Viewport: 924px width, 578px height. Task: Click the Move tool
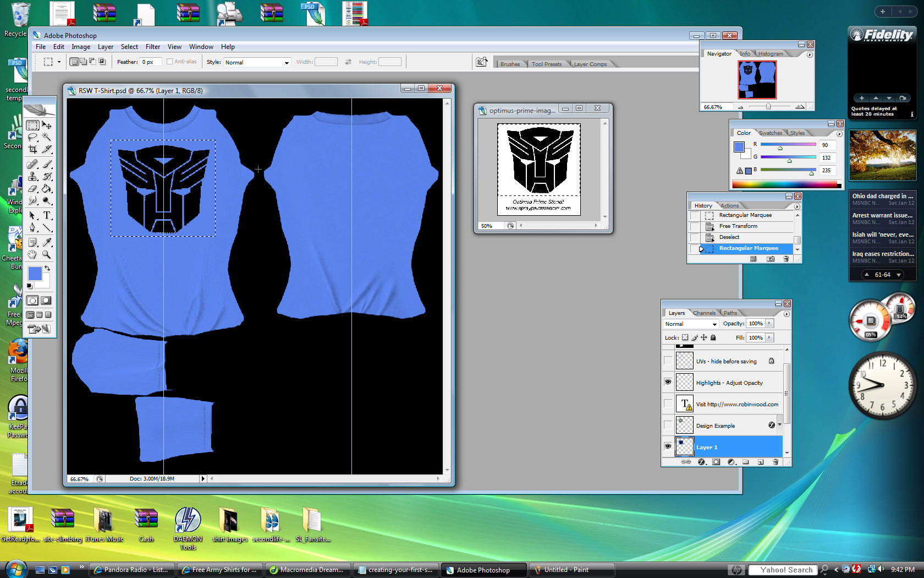(47, 126)
